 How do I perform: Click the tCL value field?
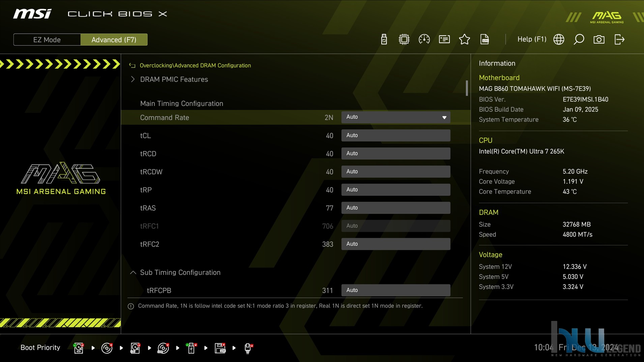396,135
